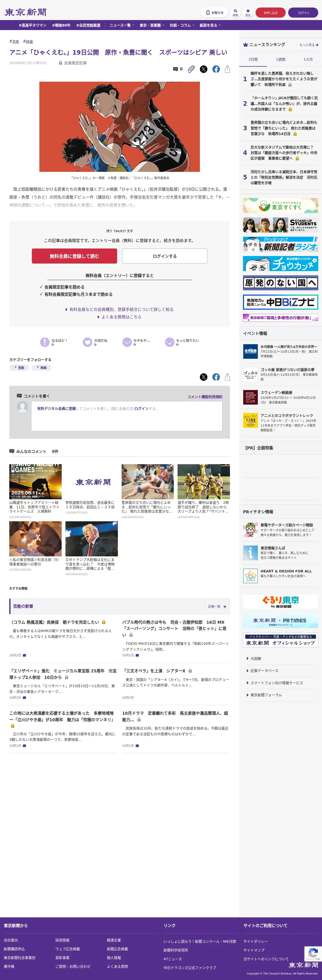React with the なるほど！ icon
322x980 pixels.
click(x=45, y=342)
